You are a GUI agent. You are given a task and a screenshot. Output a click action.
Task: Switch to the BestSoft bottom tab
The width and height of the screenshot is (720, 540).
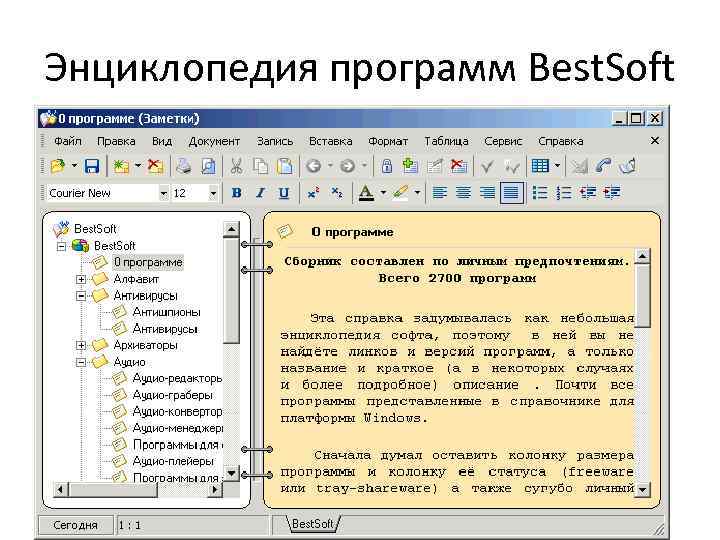click(x=313, y=524)
